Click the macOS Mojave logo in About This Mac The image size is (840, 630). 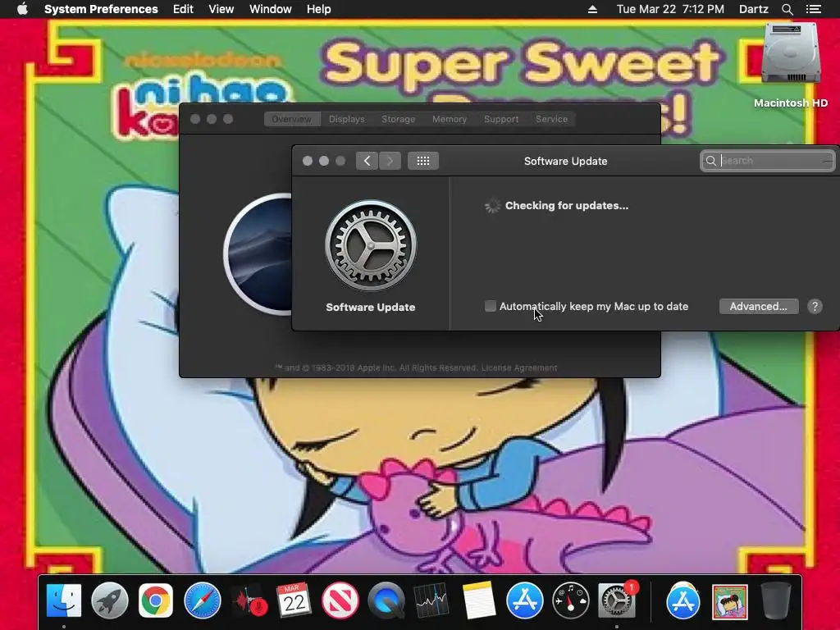coord(258,254)
